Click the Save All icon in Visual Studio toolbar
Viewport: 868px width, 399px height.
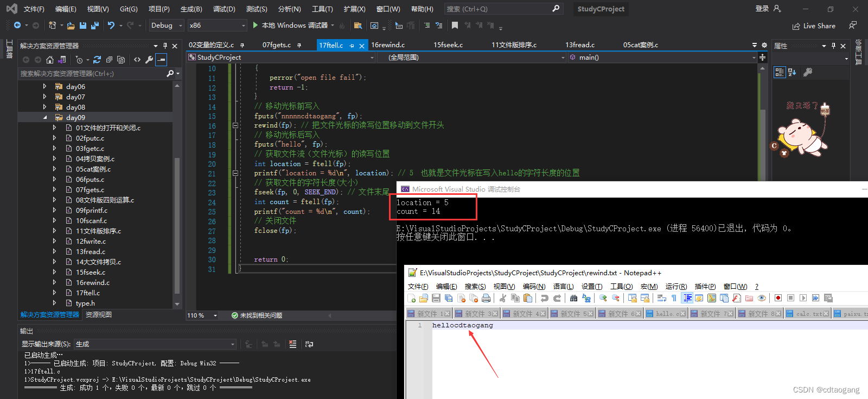click(x=95, y=26)
